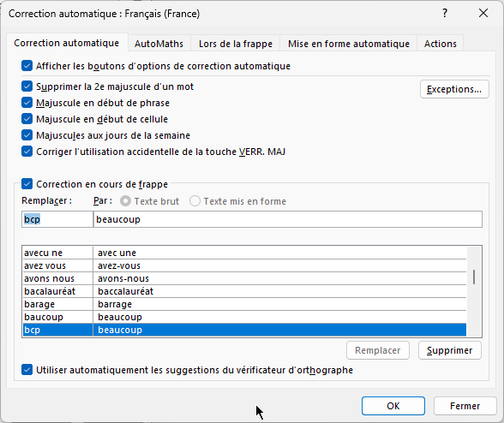Toggle Corriger l'utilisation accidentelle VERR. MAJ
The height and width of the screenshot is (423, 504).
[x=27, y=152]
